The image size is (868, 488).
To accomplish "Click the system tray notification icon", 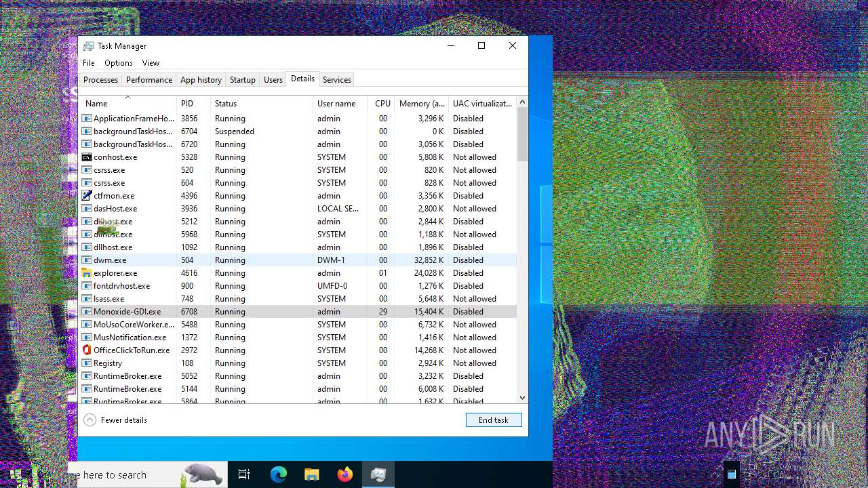I will [x=731, y=474].
